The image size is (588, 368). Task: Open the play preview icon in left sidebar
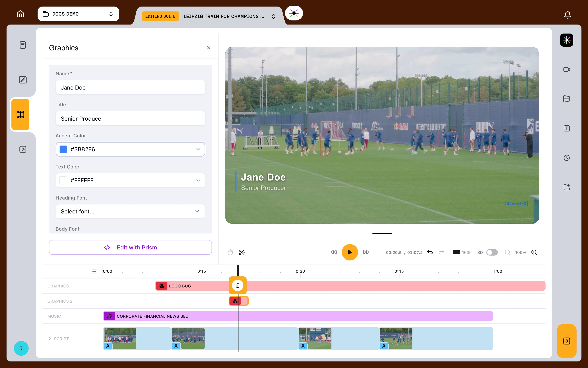click(23, 149)
